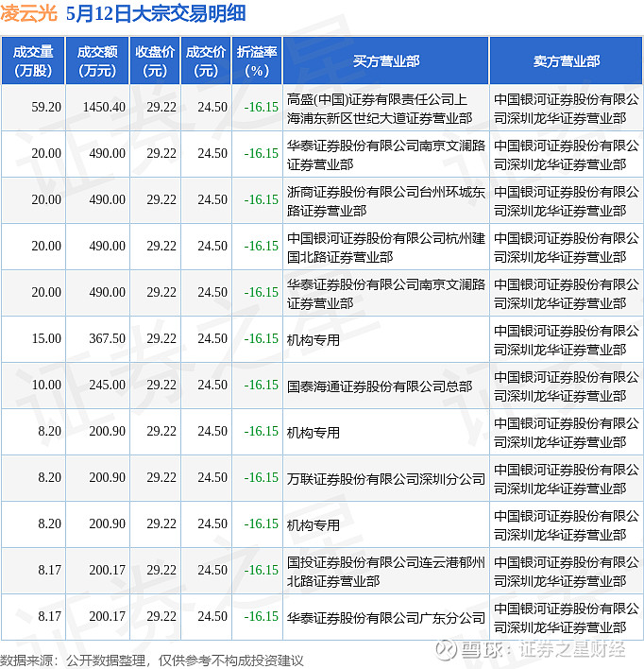The height and width of the screenshot is (669, 644).
Task: Sort by the 成交额(万元) column header
Action: coord(98,61)
